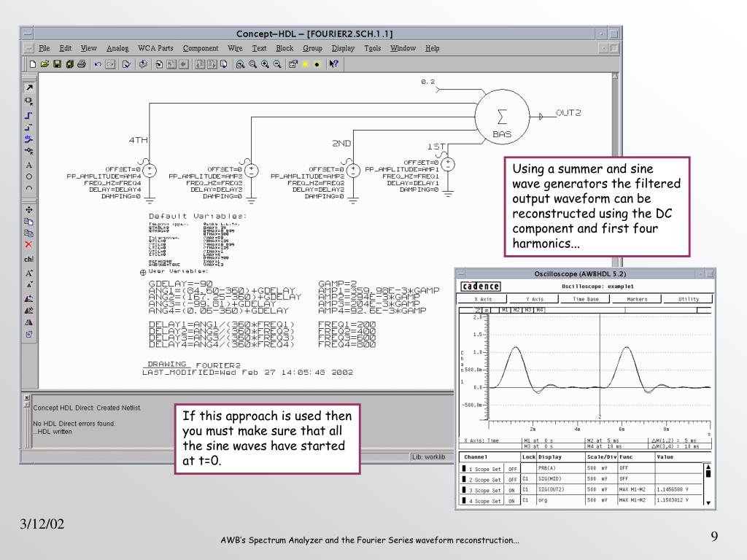Open the Window menu
This screenshot has width=747, height=560.
point(403,48)
